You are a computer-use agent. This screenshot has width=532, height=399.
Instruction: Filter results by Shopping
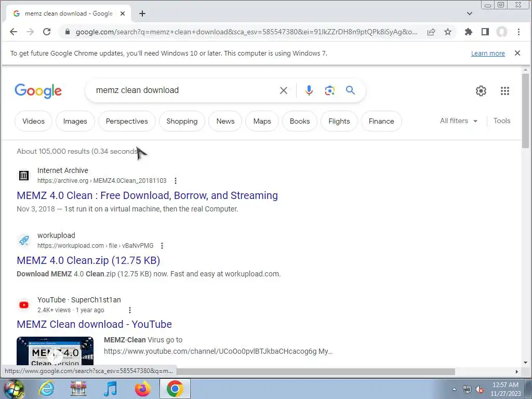point(182,121)
